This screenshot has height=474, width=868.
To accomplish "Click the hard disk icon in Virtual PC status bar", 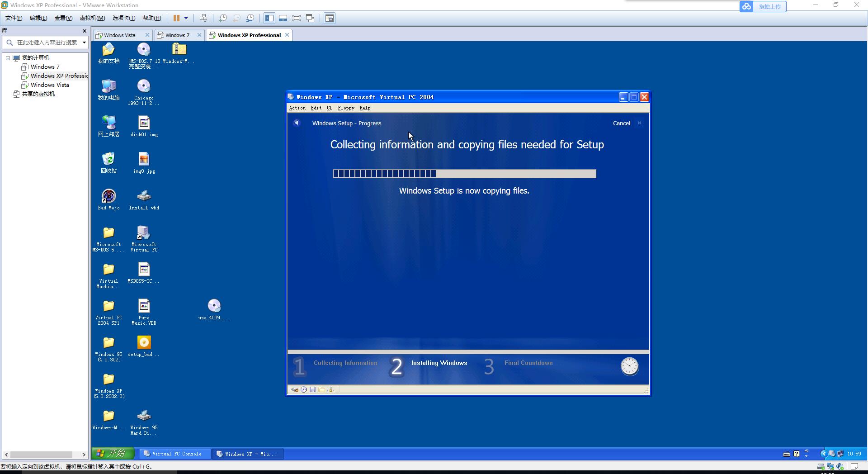I will pos(295,390).
